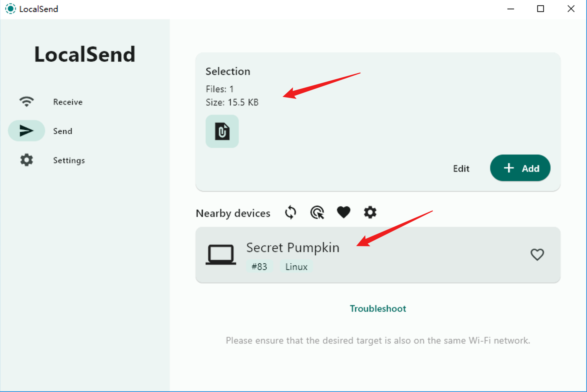
Task: Select the Send tab label
Action: click(63, 131)
